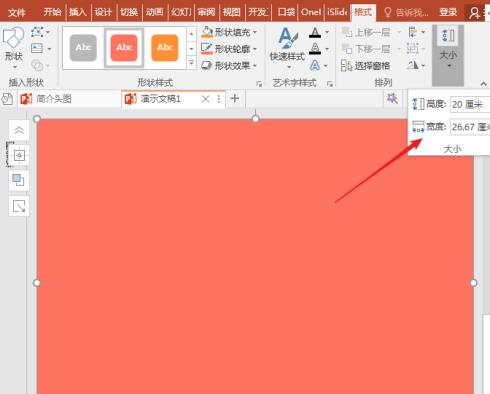Open the 形状 insert shape gallery
Image resolution: width=490 pixels, height=394 pixels.
[14, 48]
